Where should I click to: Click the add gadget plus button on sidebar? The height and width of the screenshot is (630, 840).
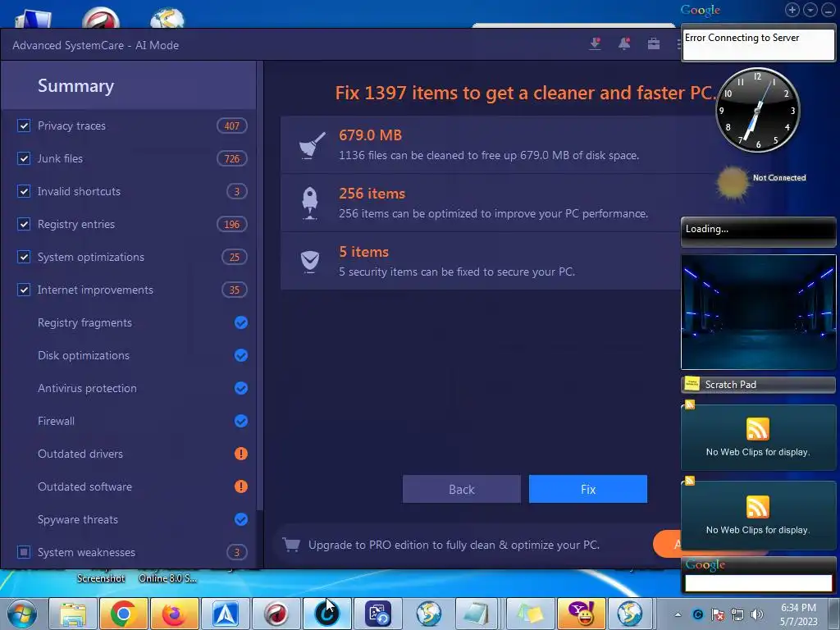point(792,10)
